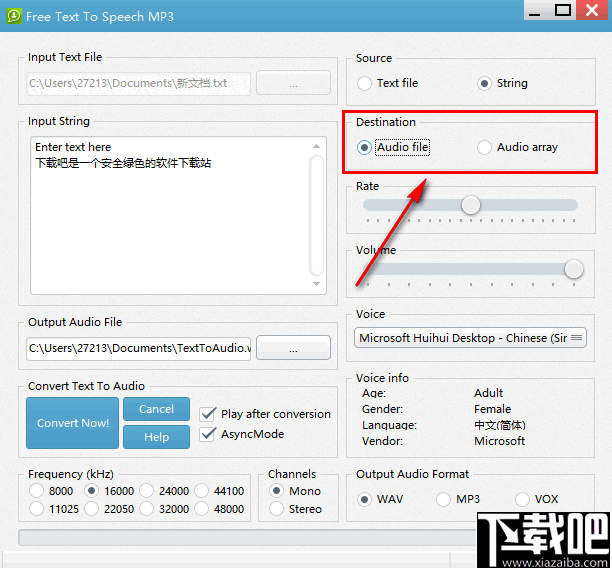Maximize the application window
612x568 pixels.
pos(562,9)
